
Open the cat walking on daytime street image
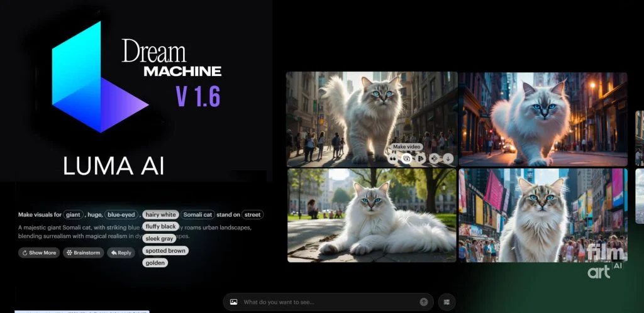point(371,119)
